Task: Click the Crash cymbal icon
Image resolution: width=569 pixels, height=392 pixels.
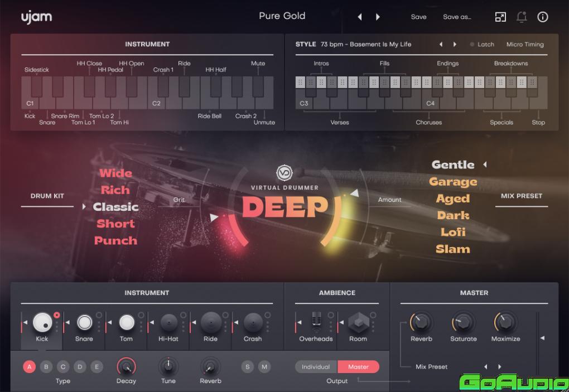Action: [253, 322]
